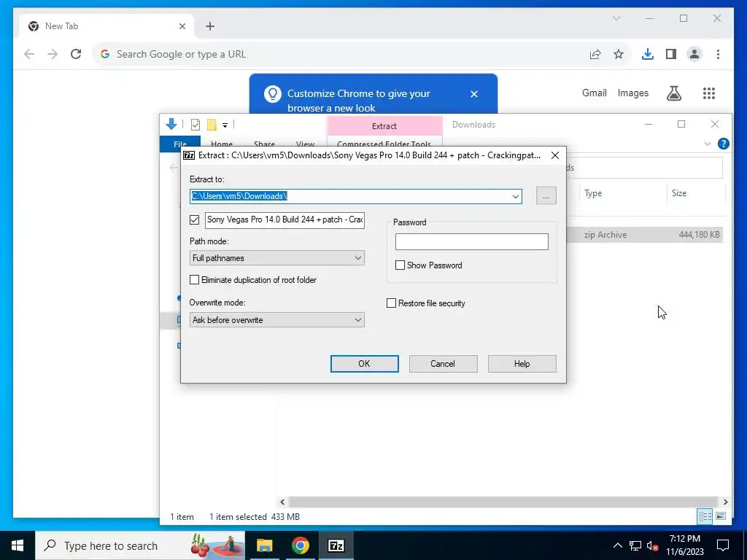
Task: Open the View ribbon tab in Explorer
Action: coord(305,144)
